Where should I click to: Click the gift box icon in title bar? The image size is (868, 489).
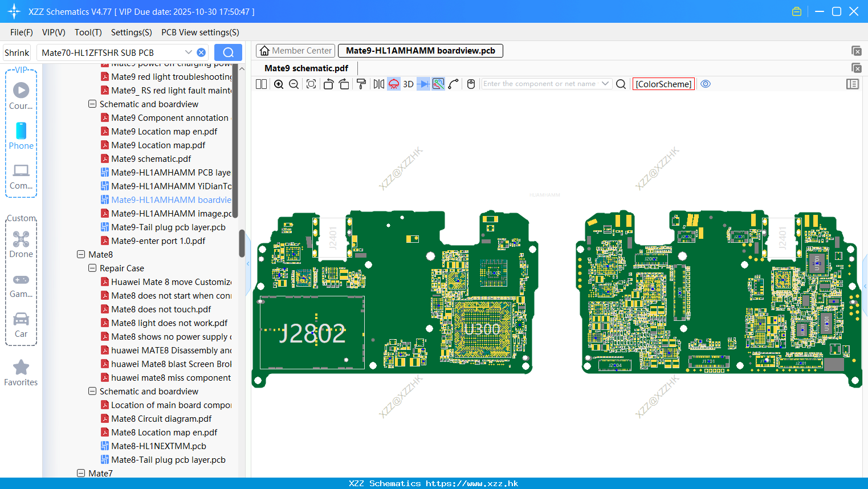point(797,11)
